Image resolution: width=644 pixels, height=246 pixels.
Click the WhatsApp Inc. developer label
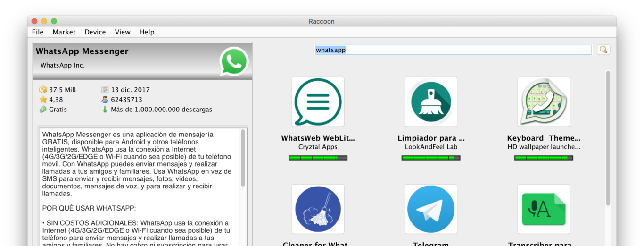tap(63, 65)
